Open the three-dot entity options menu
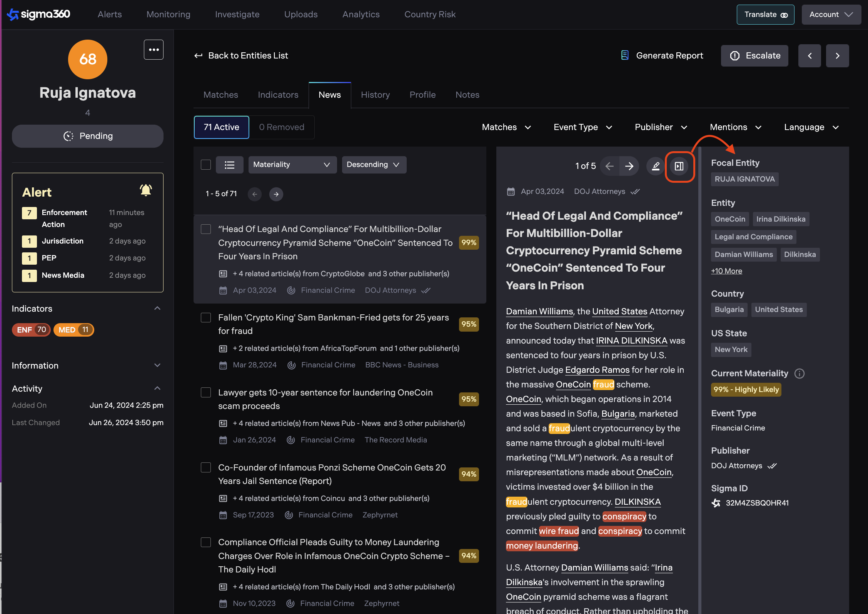The image size is (868, 614). 154,50
